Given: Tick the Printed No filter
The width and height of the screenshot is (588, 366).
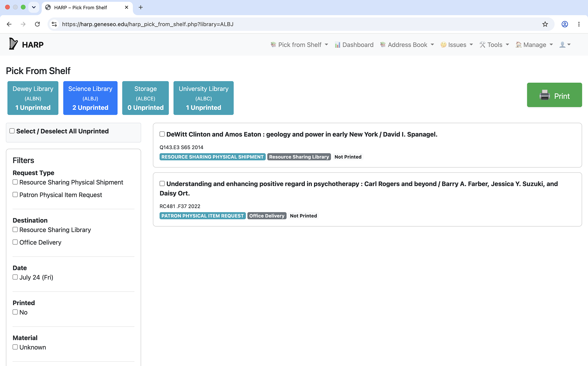Looking at the screenshot, I should (x=15, y=312).
